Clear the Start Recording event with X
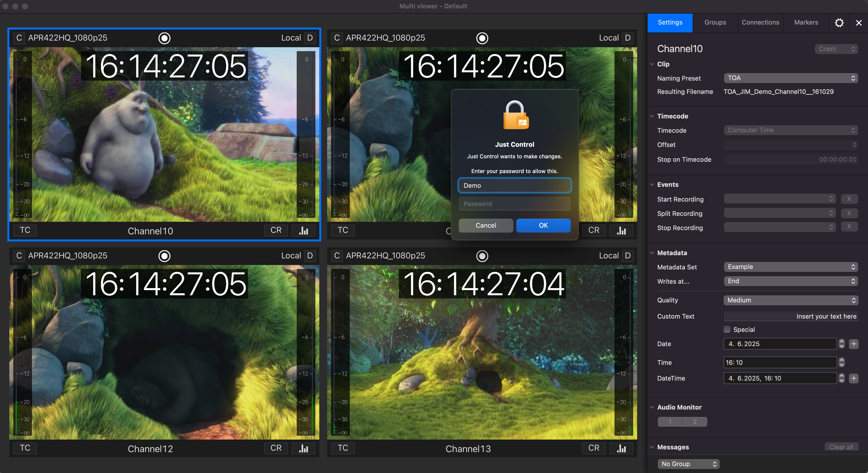868x473 pixels. coord(849,199)
